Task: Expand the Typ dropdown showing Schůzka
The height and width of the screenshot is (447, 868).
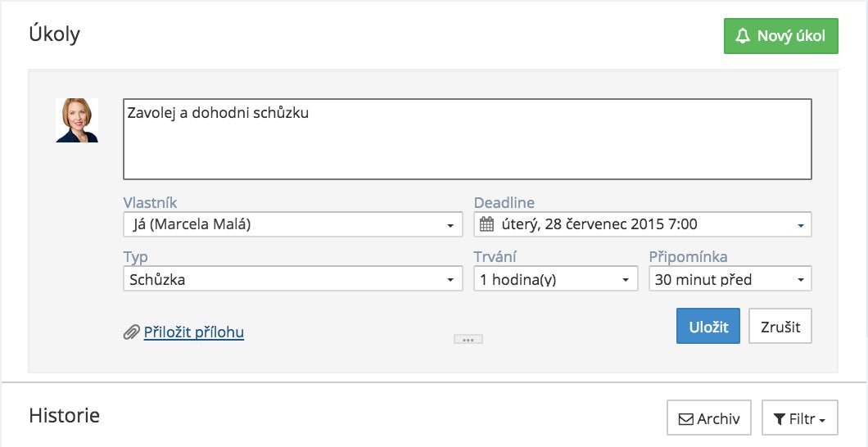Action: 293,279
